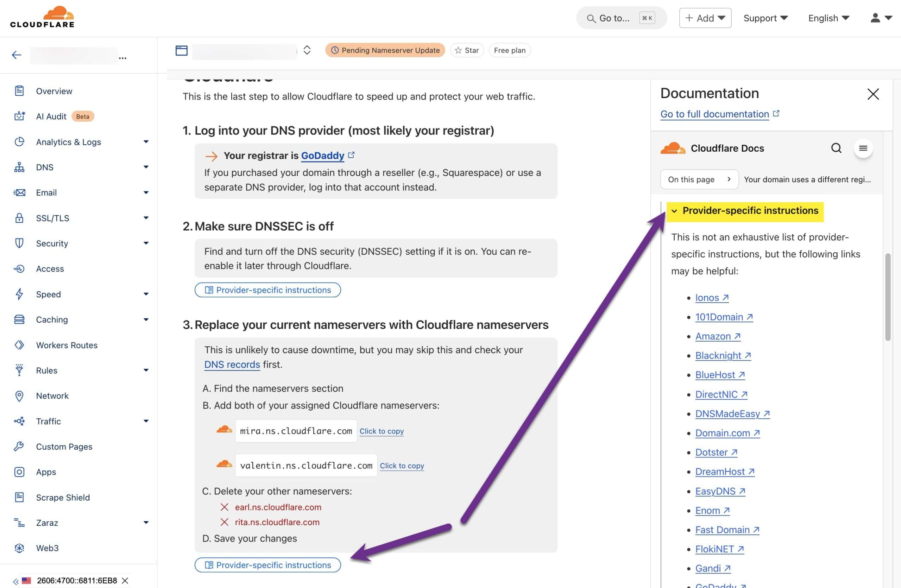Open the Ionos provider link

pyautogui.click(x=712, y=297)
